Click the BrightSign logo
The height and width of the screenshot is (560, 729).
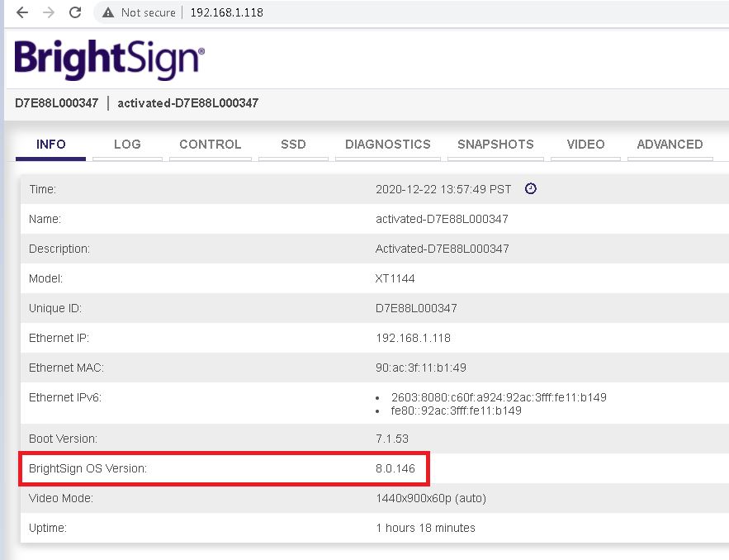(109, 59)
